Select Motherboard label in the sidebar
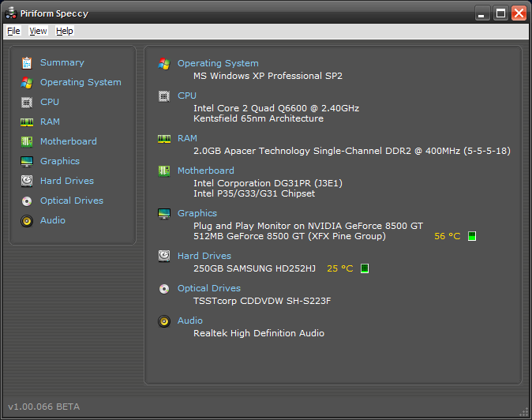Screen dimensions: 532x420 (x=69, y=141)
